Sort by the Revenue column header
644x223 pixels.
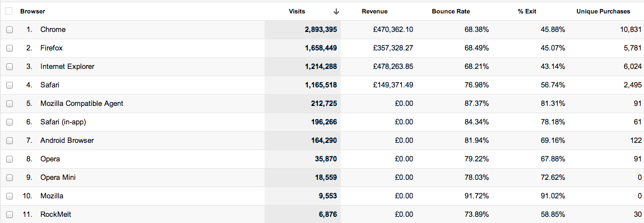click(374, 12)
